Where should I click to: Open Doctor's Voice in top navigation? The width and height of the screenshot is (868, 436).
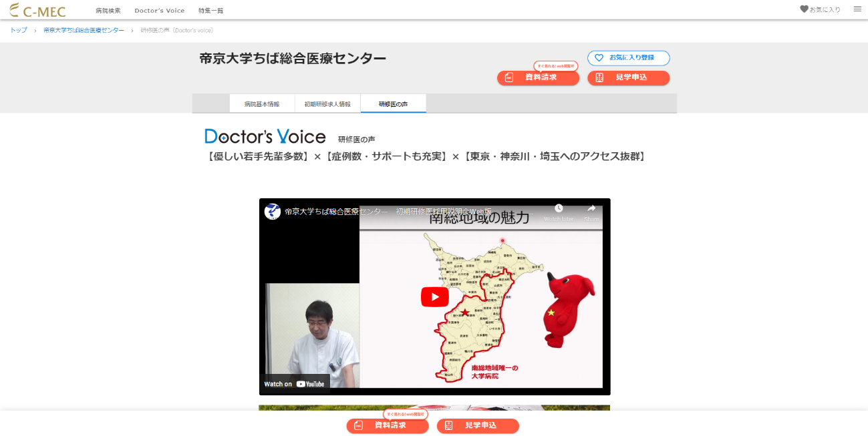click(x=159, y=11)
